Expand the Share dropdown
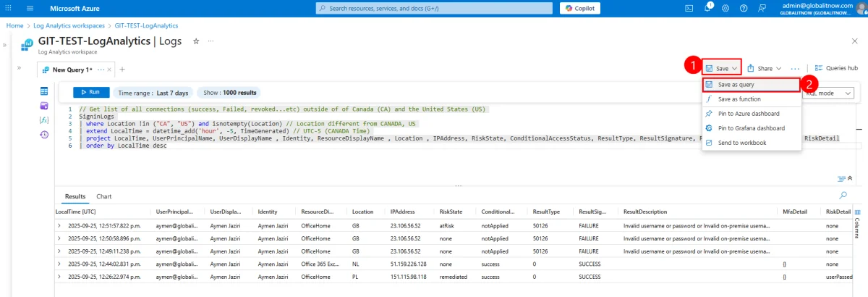 tap(764, 68)
